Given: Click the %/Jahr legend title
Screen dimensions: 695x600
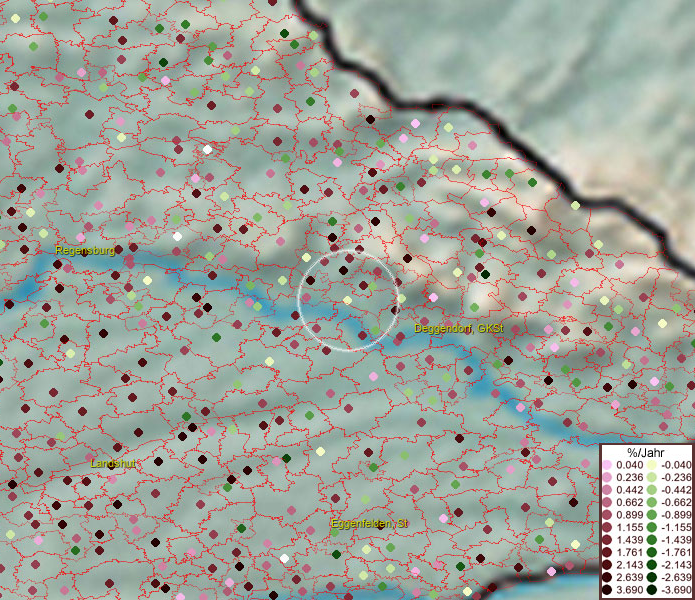Looking at the screenshot, I should (x=646, y=453).
